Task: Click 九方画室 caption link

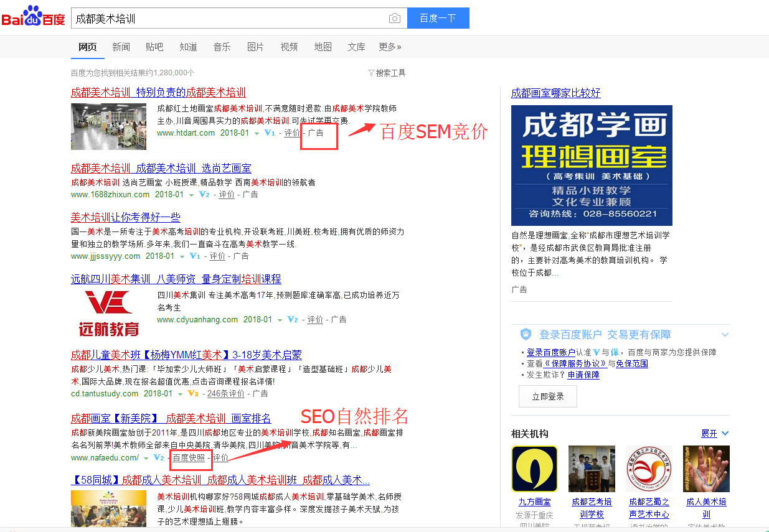Action: click(x=534, y=502)
